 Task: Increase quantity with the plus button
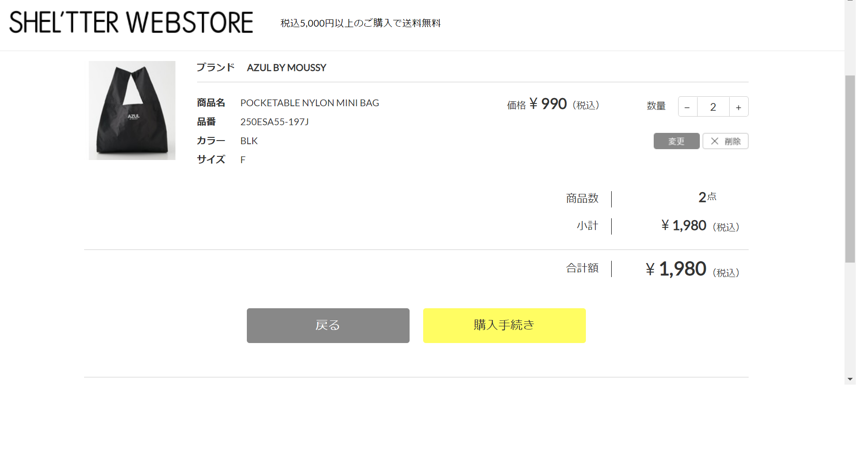click(x=739, y=107)
